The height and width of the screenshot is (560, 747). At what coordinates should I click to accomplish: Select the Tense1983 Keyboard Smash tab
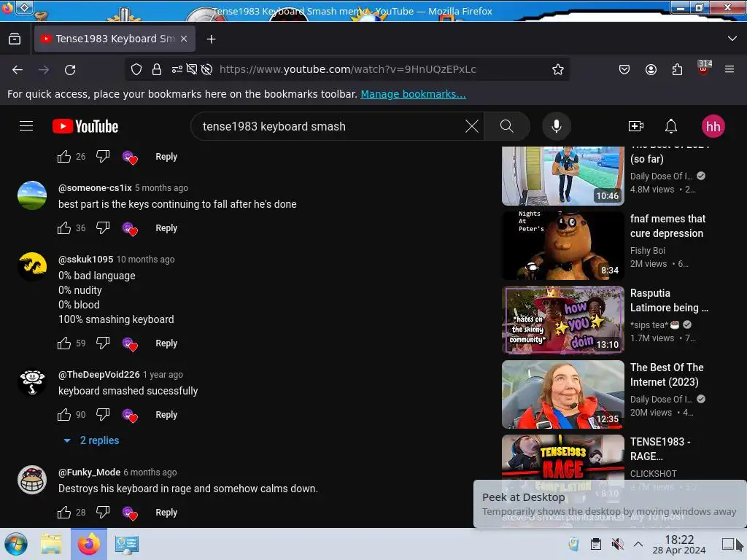point(115,39)
